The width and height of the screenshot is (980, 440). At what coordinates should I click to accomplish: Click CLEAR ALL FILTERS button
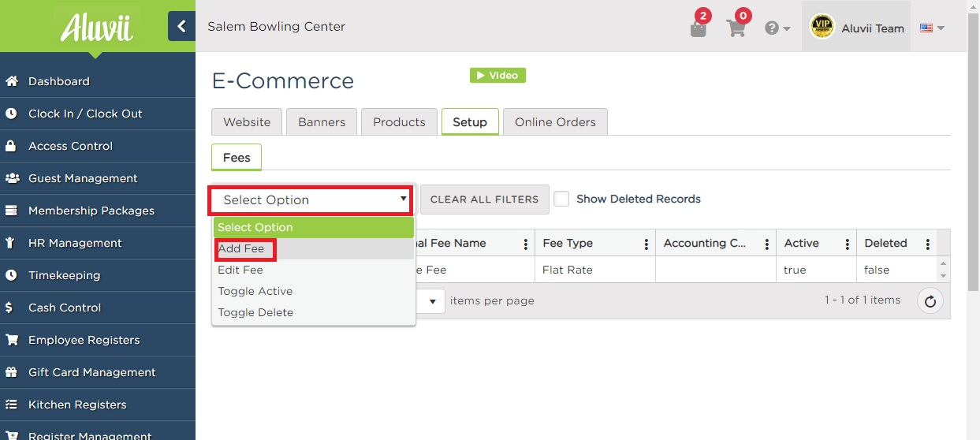click(484, 199)
